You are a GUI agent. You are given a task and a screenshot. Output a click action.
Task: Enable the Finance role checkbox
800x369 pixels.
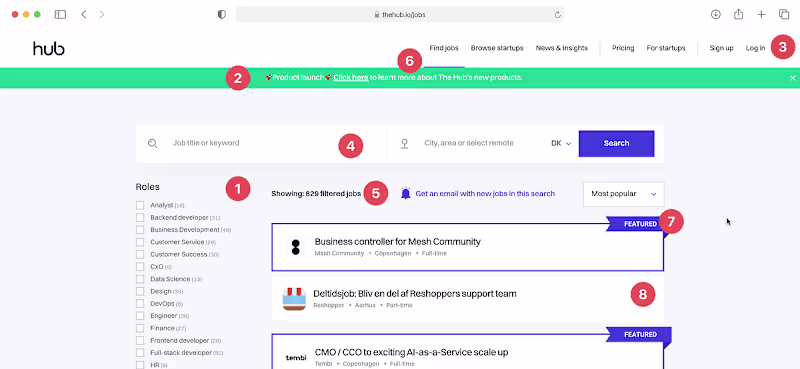click(140, 328)
